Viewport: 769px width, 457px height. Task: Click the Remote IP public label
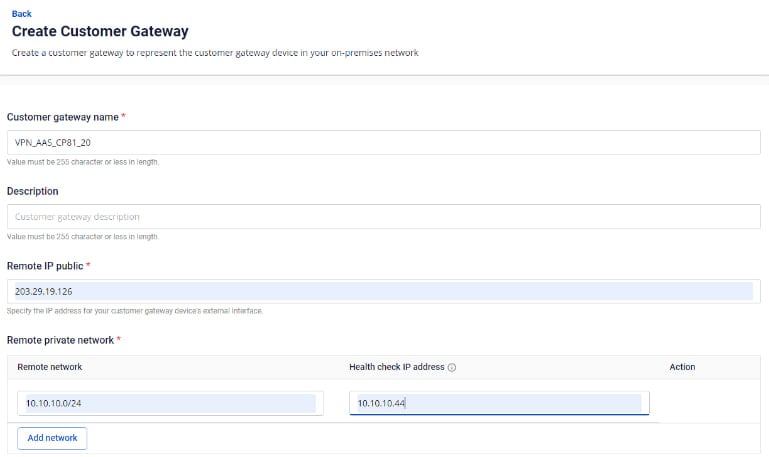click(x=45, y=265)
